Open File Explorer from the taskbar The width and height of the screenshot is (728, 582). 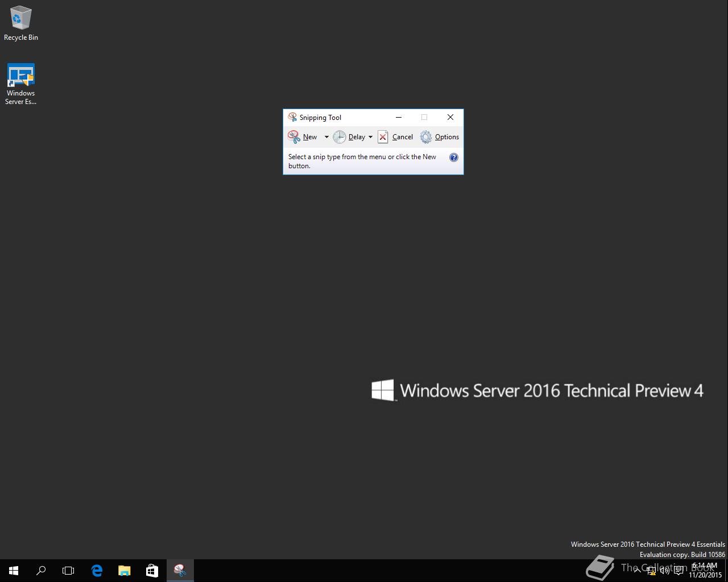(124, 571)
